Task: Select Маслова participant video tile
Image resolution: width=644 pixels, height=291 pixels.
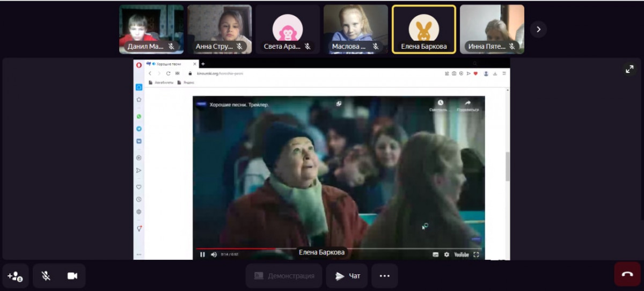Action: point(356,30)
